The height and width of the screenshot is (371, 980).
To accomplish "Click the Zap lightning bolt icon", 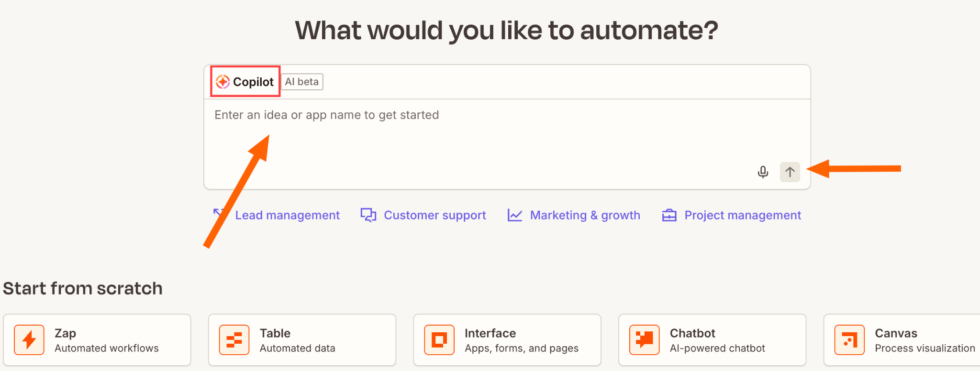I will (29, 340).
